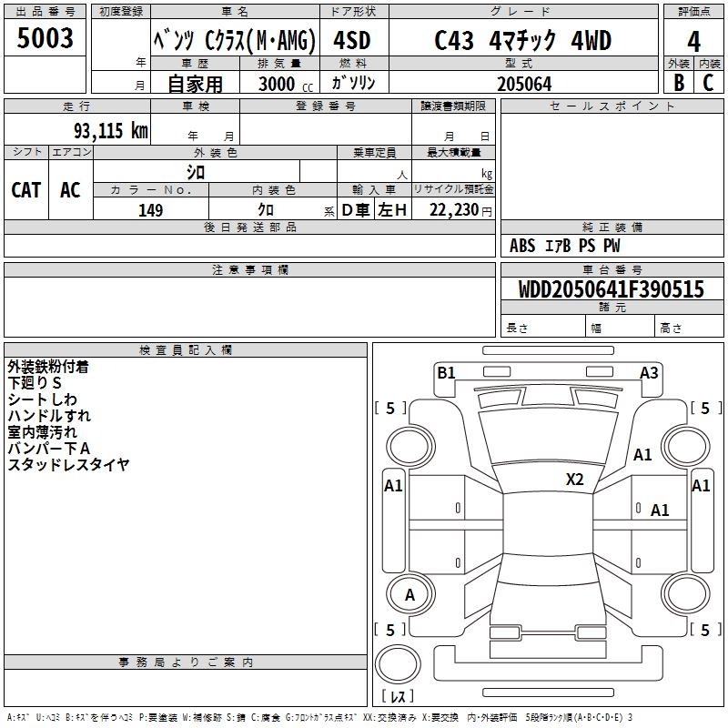The image size is (728, 728).
Task: Click fuel type ガソリン
Action: point(353,83)
